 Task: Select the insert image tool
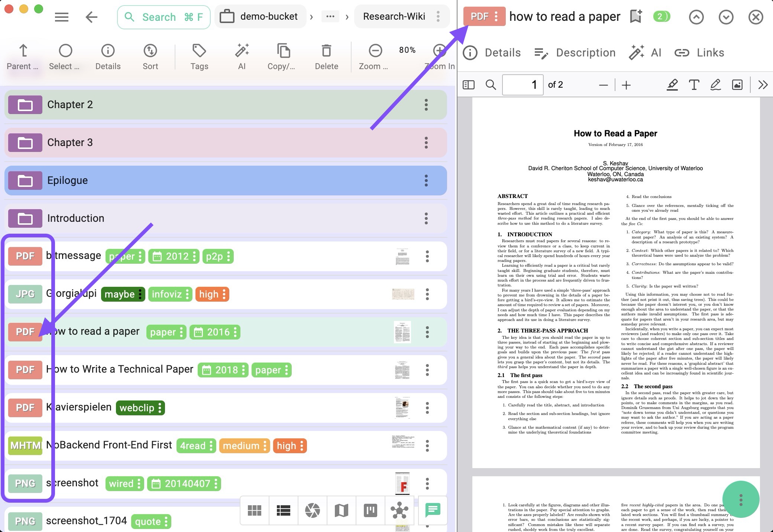(737, 85)
